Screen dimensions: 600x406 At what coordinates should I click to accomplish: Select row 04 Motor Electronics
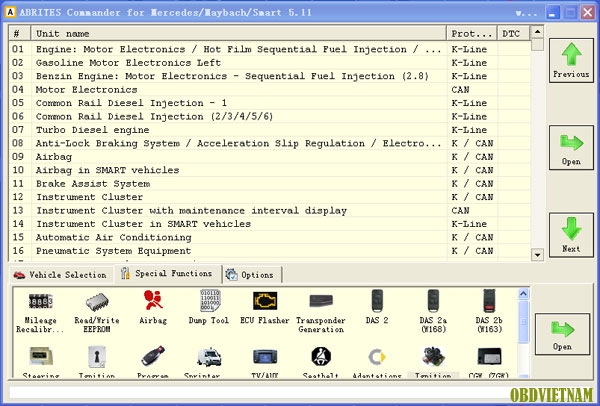click(x=270, y=90)
